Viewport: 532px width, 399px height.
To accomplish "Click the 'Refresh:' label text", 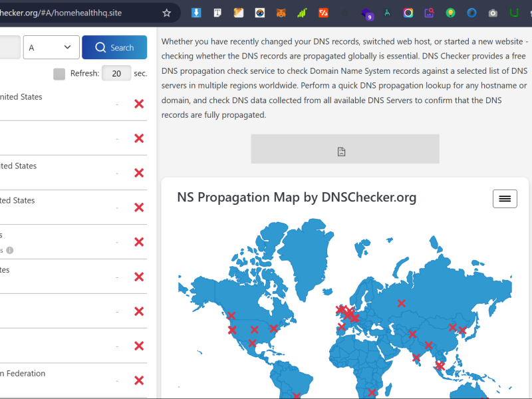I will coord(85,73).
